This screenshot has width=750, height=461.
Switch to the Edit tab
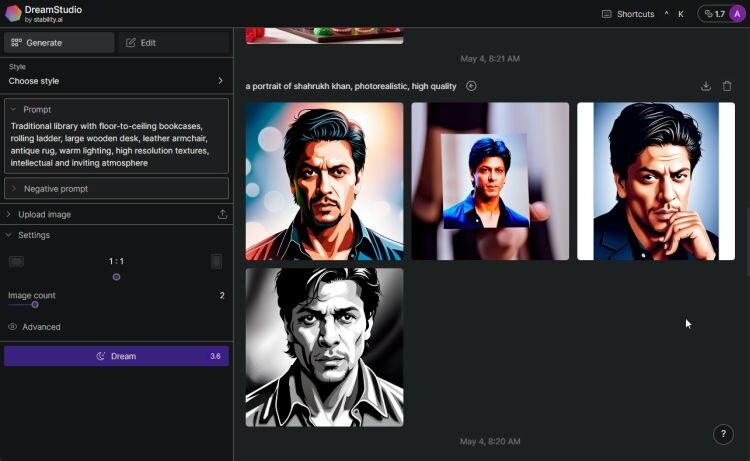173,43
